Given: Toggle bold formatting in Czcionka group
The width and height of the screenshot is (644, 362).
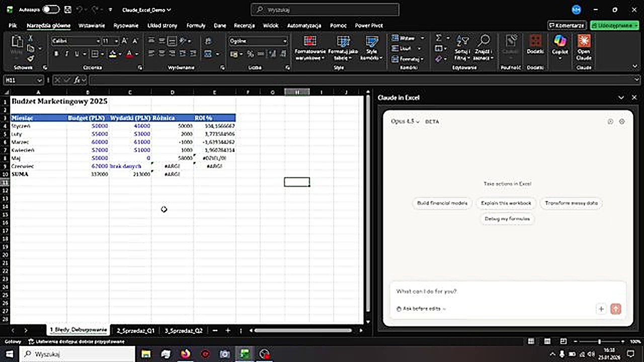Looking at the screenshot, I should click(x=56, y=54).
